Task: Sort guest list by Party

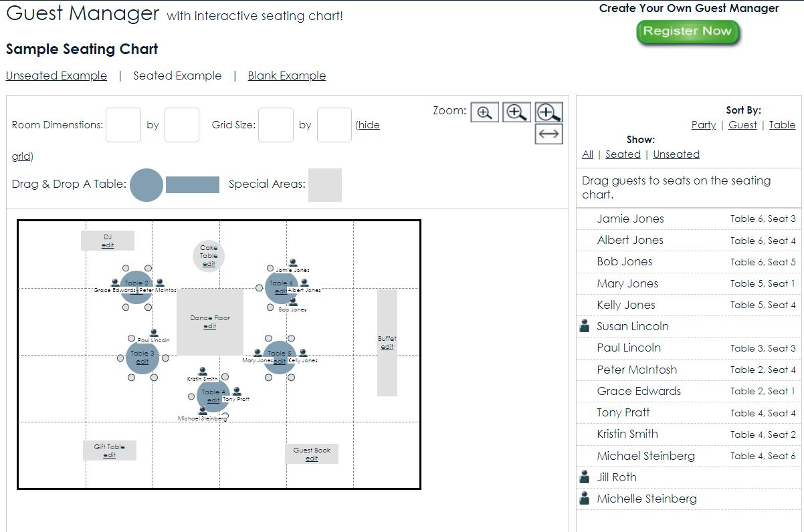Action: tap(704, 125)
